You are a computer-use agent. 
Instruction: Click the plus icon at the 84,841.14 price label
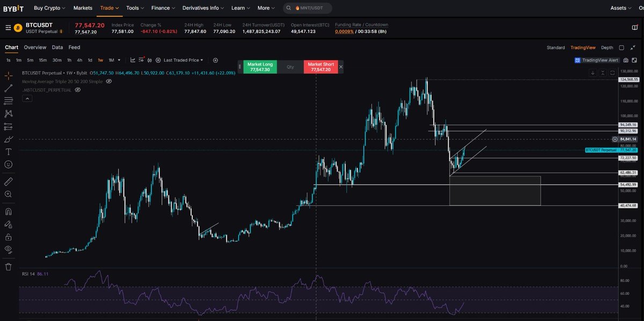click(x=614, y=139)
